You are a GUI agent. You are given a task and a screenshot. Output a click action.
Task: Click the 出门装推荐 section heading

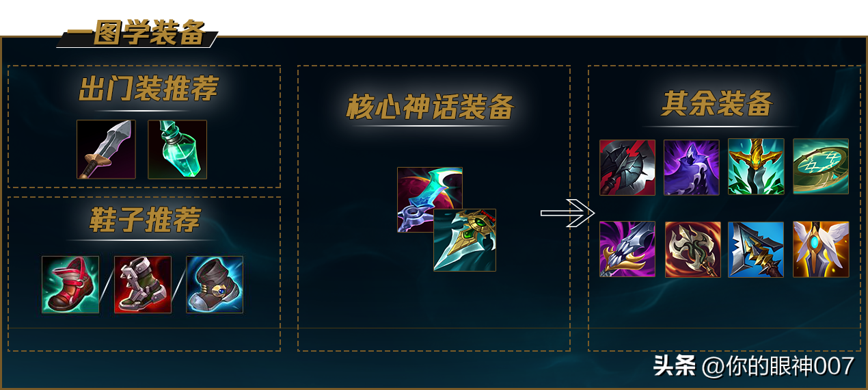(148, 89)
